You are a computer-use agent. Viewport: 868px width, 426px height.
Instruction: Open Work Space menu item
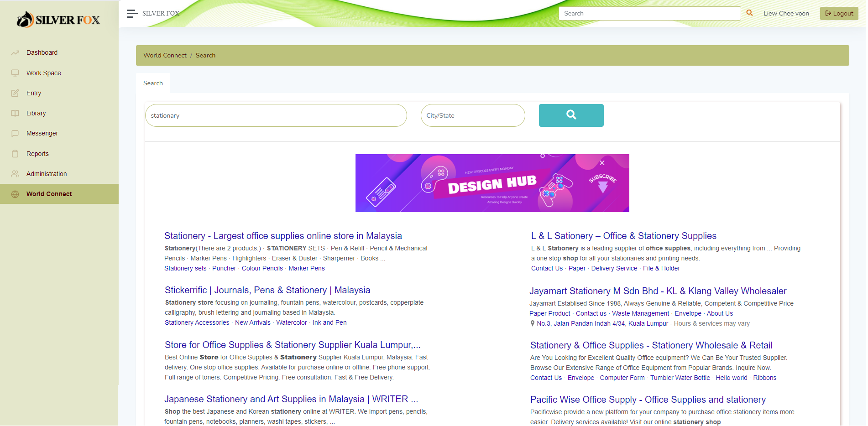tap(59, 73)
